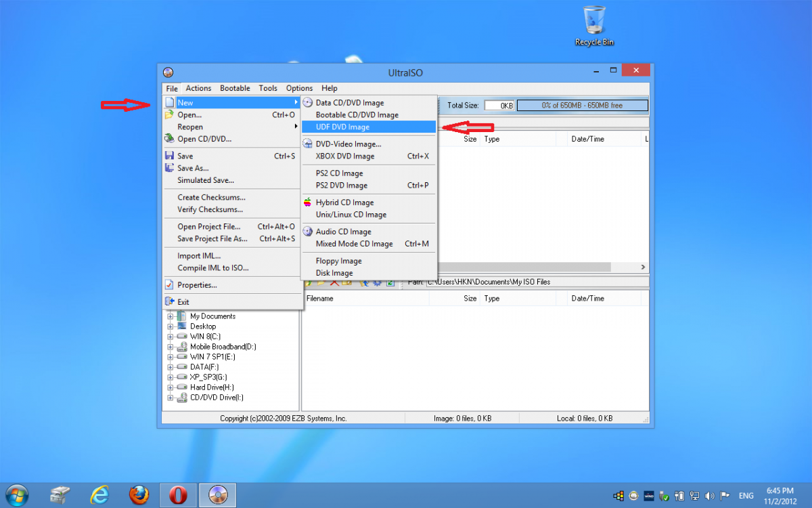Select PS2 DVD Image entry
Viewport: 812px width, 508px height.
(369, 186)
